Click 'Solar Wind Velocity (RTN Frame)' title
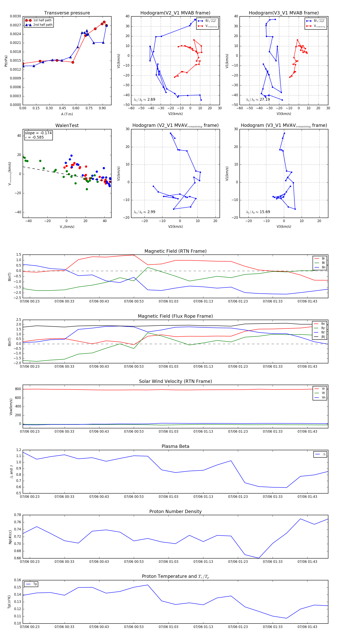Screen dimensions: 351x644 tap(175, 381)
